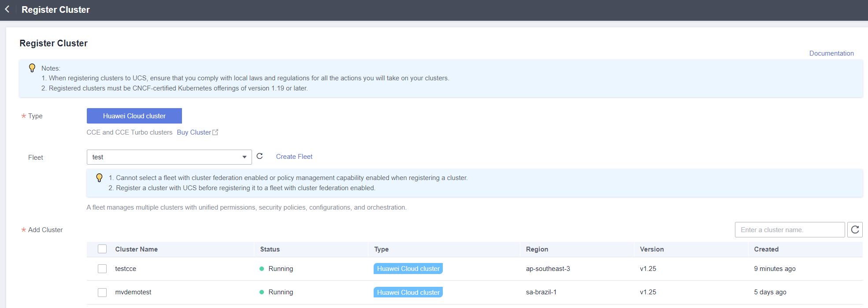868x308 pixels.
Task: Click the Region column header
Action: 537,249
